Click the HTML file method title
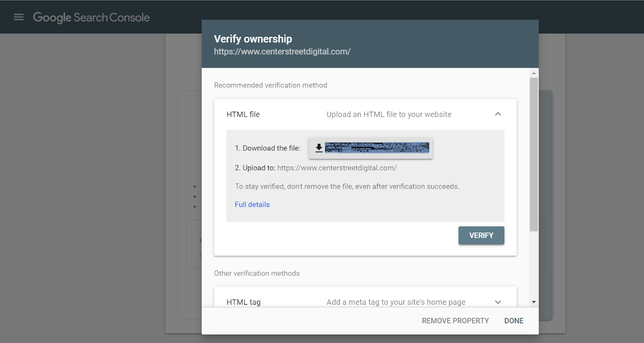This screenshot has height=343, width=644. point(243,114)
